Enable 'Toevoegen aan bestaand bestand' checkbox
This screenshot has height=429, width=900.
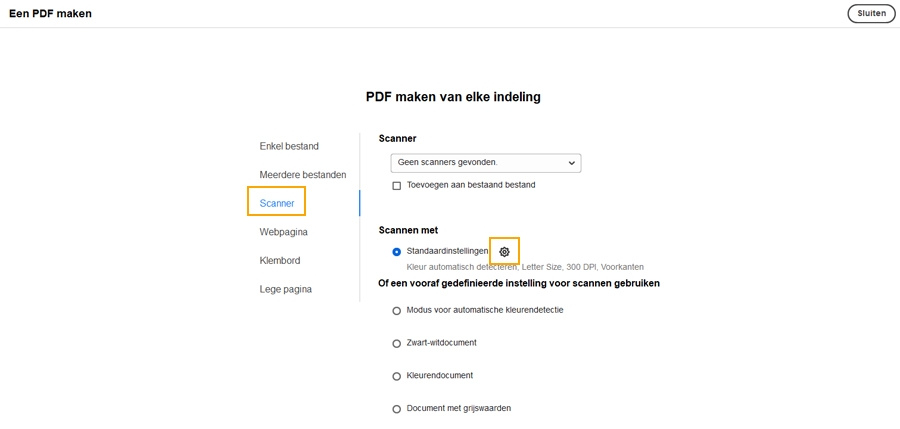[397, 186]
